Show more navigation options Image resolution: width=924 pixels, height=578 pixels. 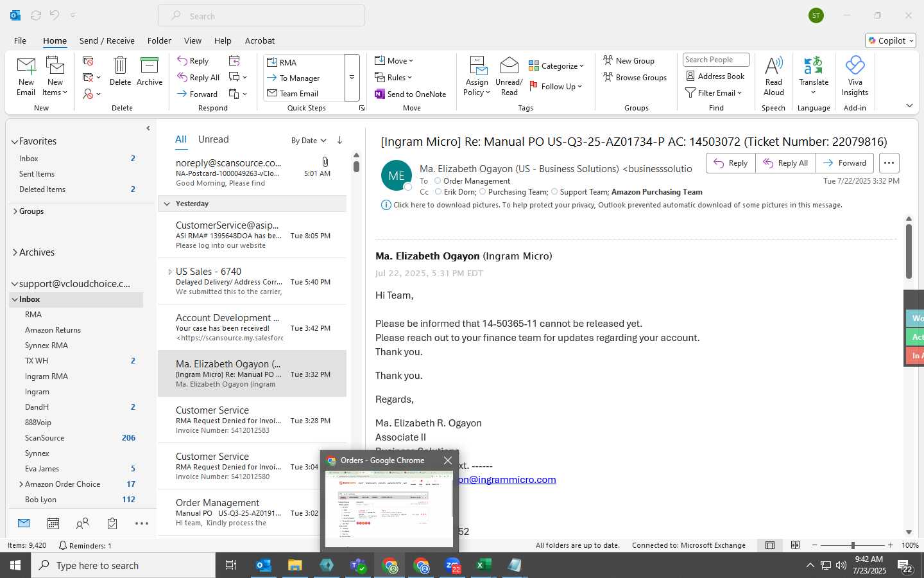point(142,523)
